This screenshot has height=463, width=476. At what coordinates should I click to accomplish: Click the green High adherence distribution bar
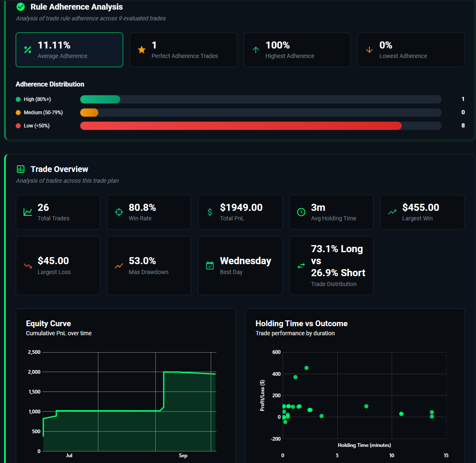(100, 99)
